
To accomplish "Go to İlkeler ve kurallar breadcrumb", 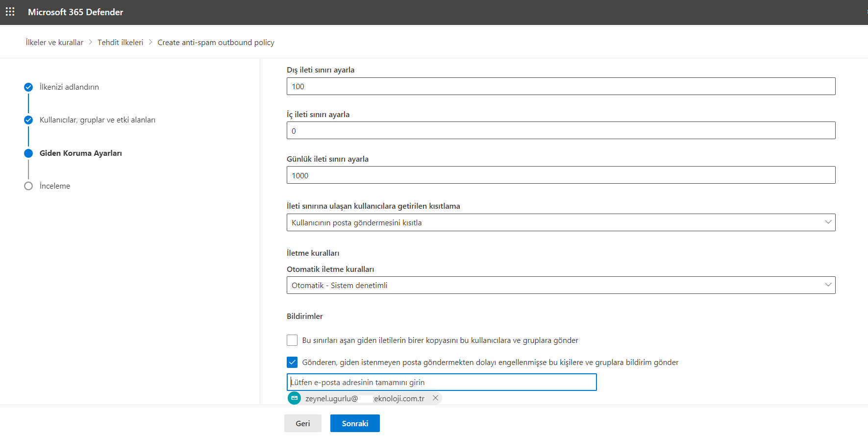I will click(x=54, y=43).
